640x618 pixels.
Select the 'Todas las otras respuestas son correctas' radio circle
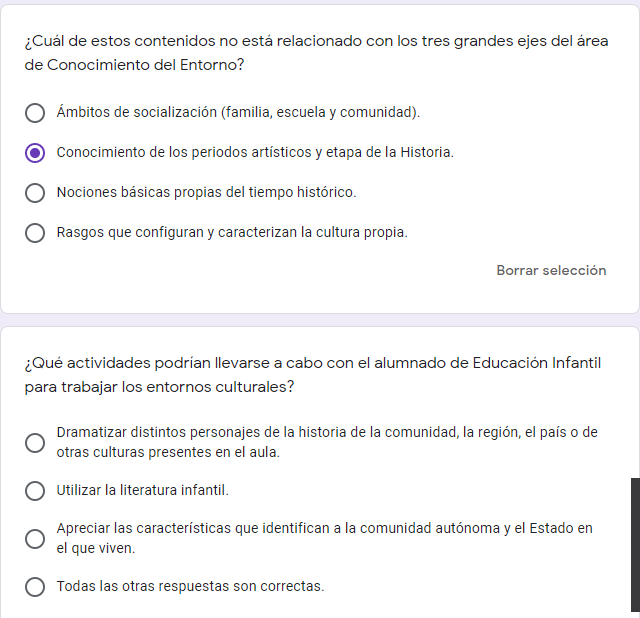(x=35, y=587)
